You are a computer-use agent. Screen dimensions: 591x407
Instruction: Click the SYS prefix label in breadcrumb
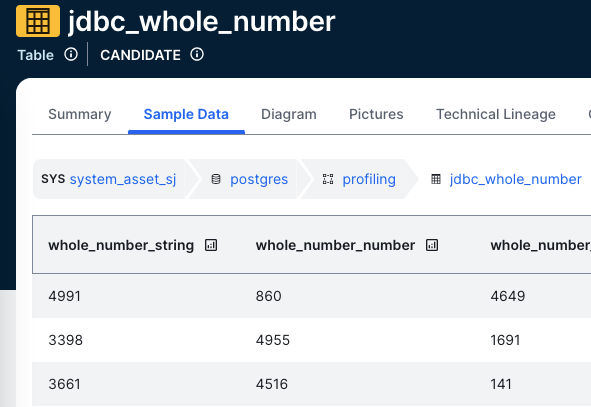tap(53, 179)
